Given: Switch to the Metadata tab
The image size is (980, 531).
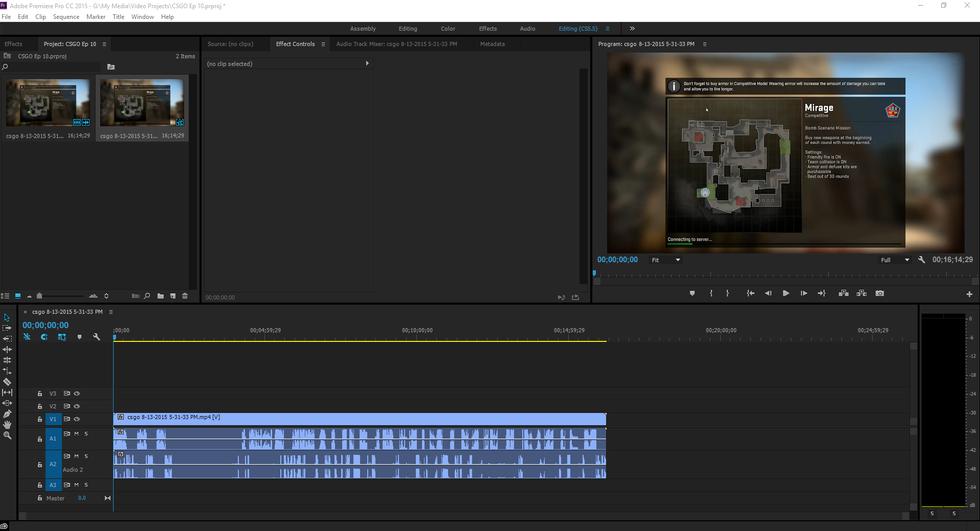Looking at the screenshot, I should point(492,44).
